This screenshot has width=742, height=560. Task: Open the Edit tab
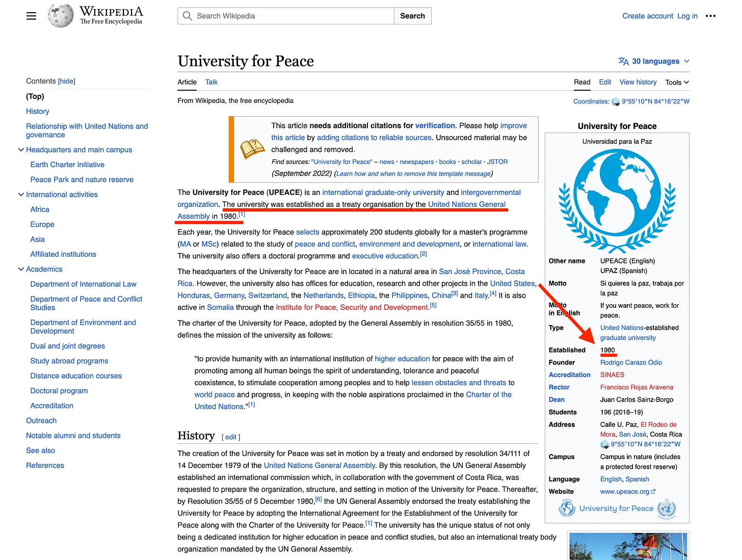[x=605, y=82]
